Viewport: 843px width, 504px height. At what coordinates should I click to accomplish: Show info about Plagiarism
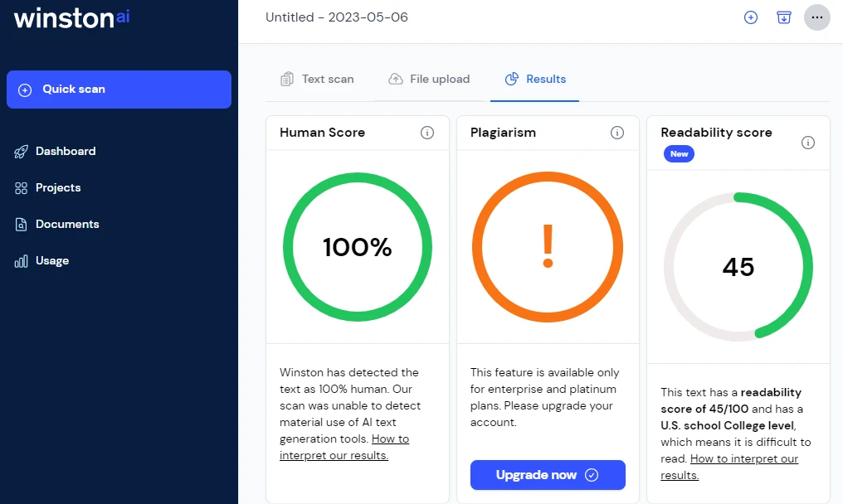pos(617,132)
